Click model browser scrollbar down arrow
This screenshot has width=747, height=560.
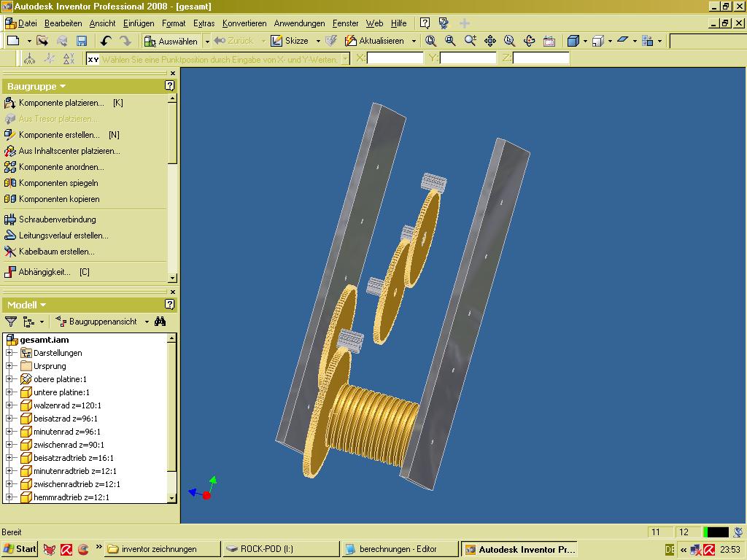(x=172, y=497)
